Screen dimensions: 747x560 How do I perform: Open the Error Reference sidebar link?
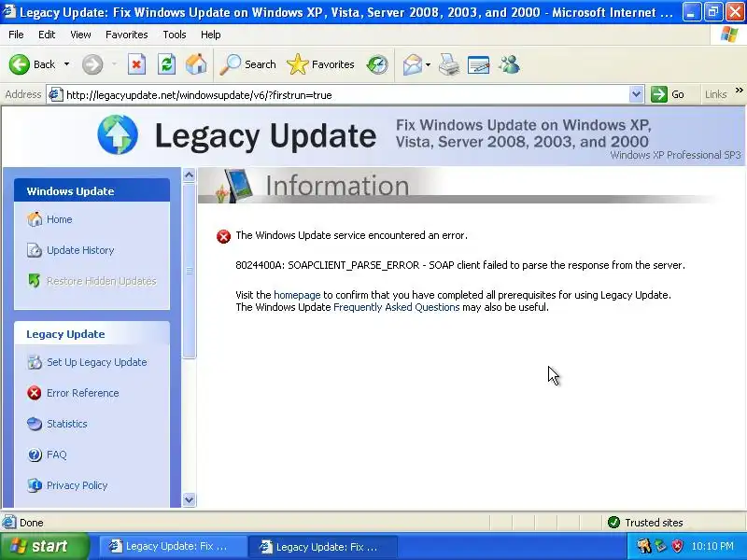[x=83, y=393]
